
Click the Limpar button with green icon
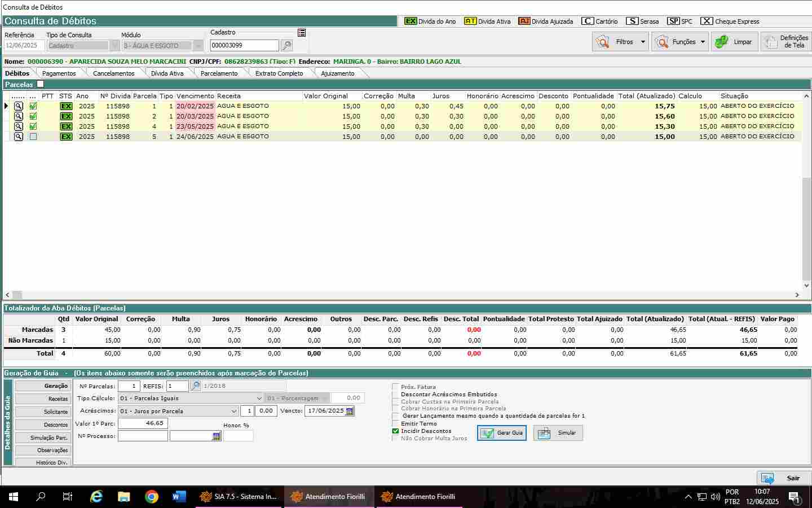734,42
